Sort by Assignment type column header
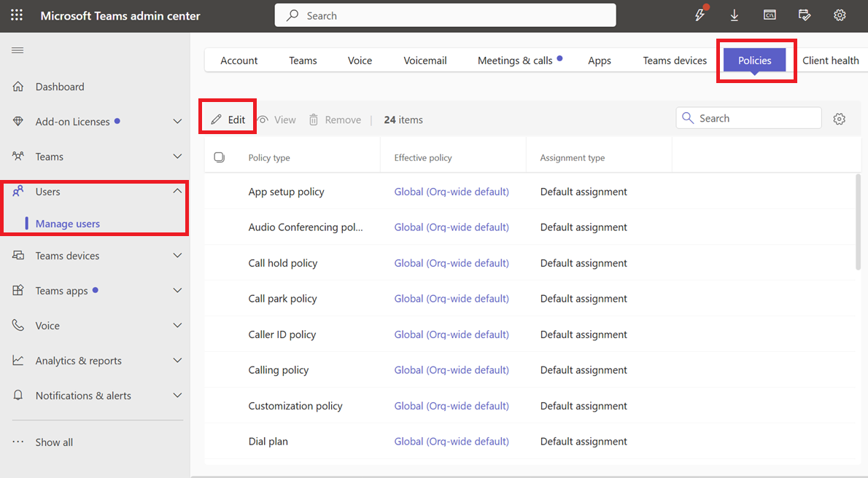 [x=573, y=157]
